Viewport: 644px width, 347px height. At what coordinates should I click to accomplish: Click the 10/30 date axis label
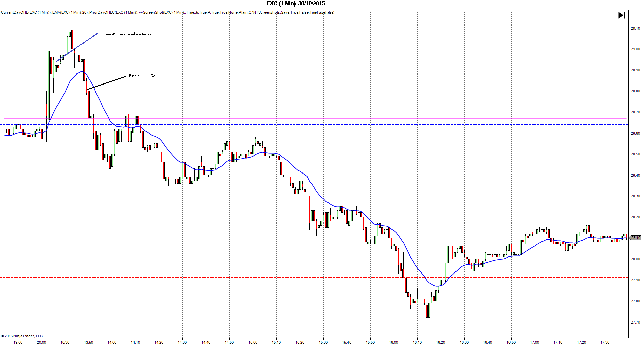[65, 342]
